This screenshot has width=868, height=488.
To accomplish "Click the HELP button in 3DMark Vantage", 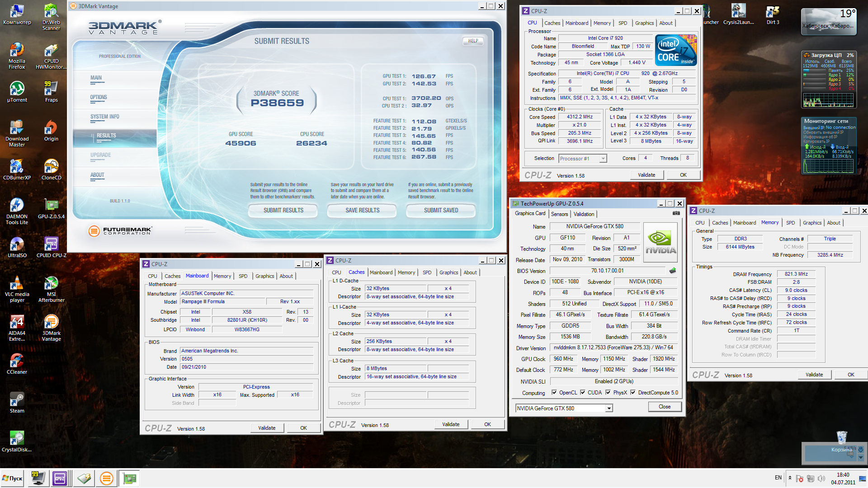I will [473, 41].
